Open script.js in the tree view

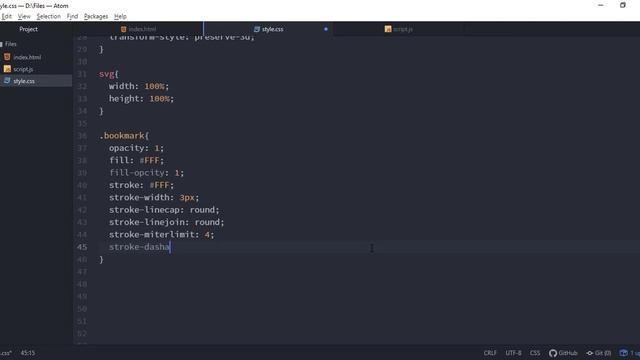pyautogui.click(x=23, y=69)
